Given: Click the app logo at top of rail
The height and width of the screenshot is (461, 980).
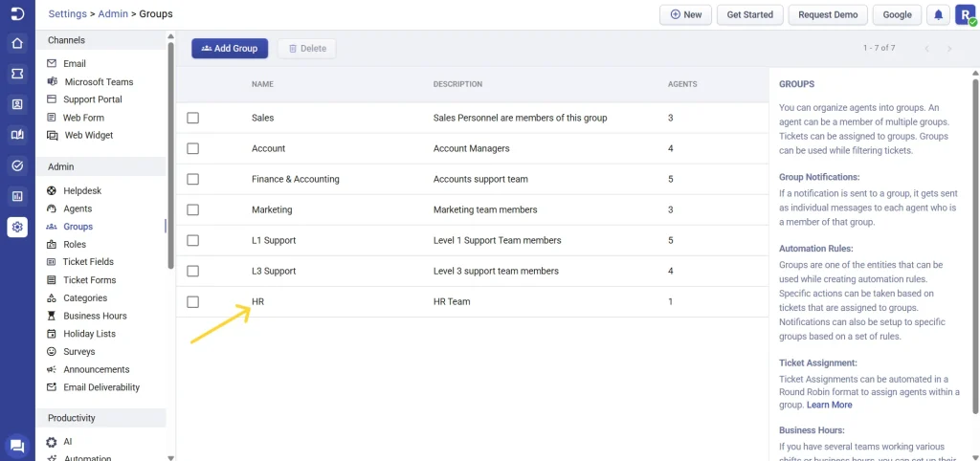Looking at the screenshot, I should (17, 13).
